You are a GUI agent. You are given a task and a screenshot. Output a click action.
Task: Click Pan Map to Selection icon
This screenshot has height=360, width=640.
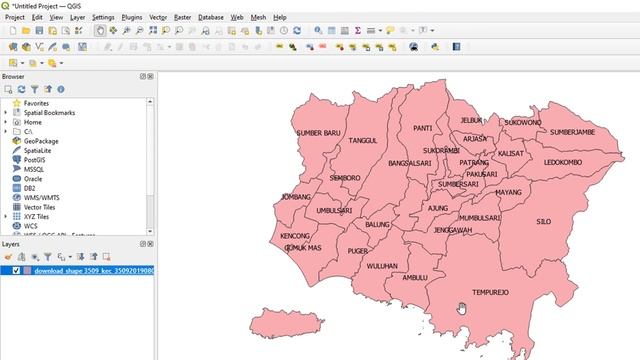pyautogui.click(x=113, y=31)
